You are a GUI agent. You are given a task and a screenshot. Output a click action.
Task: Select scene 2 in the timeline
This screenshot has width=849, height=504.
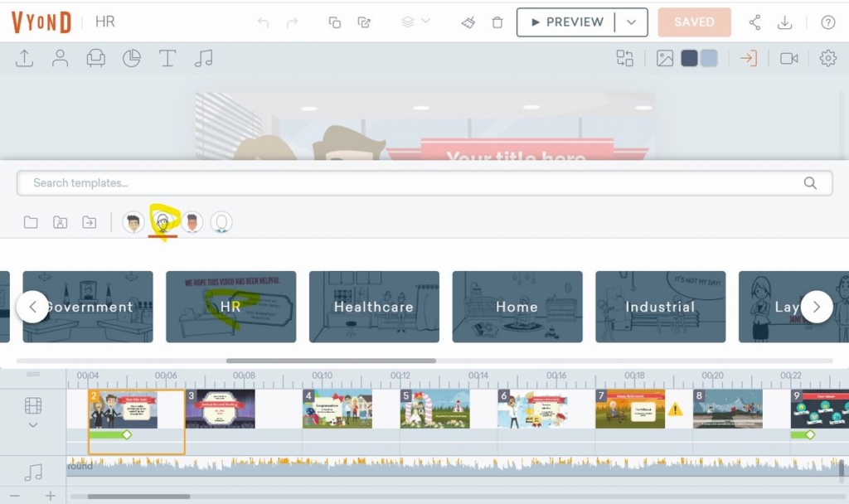pos(123,409)
